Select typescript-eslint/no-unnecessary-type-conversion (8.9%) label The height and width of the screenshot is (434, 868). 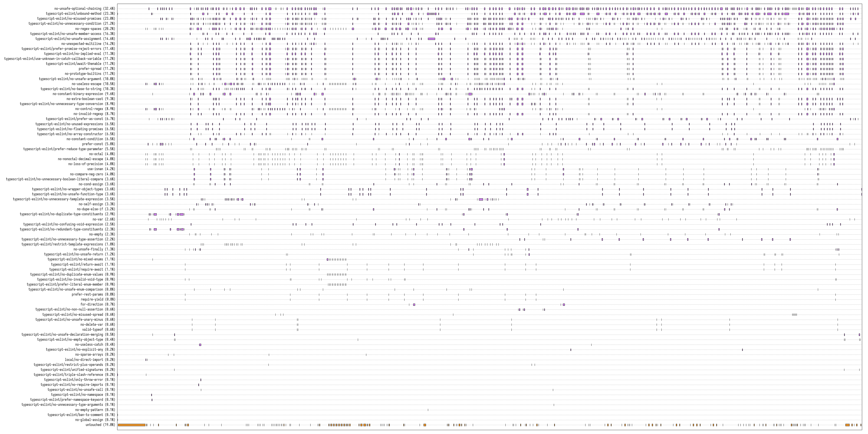pos(67,104)
